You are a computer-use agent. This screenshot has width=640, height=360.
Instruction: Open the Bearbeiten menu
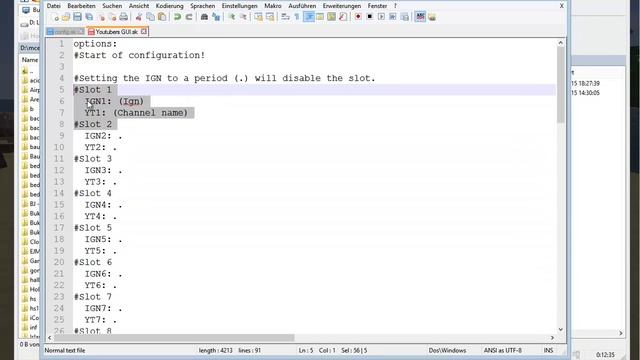pos(81,6)
